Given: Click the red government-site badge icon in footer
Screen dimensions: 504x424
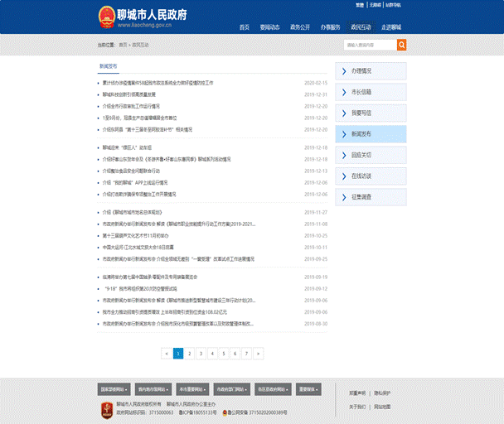Looking at the screenshot, I should [107, 411].
